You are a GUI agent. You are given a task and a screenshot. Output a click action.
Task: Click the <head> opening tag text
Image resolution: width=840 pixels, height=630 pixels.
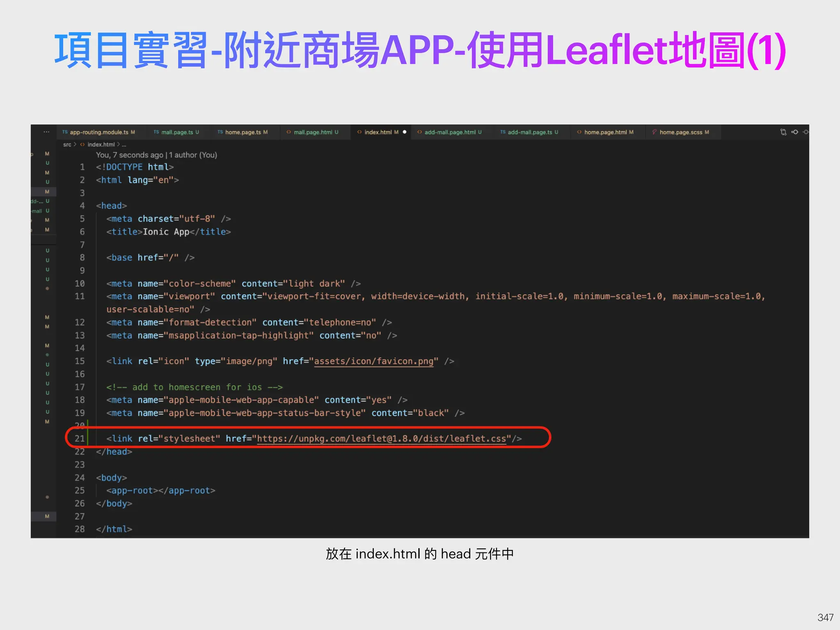[x=111, y=206]
